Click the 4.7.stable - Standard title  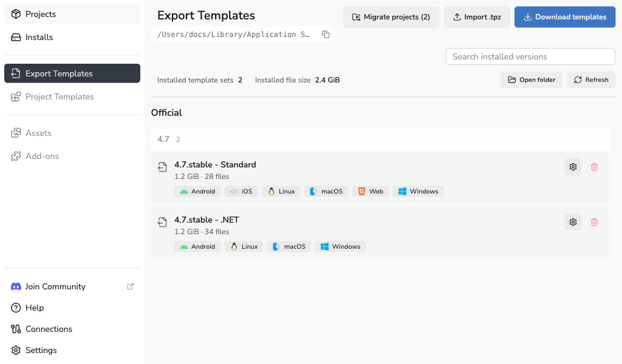(x=215, y=165)
